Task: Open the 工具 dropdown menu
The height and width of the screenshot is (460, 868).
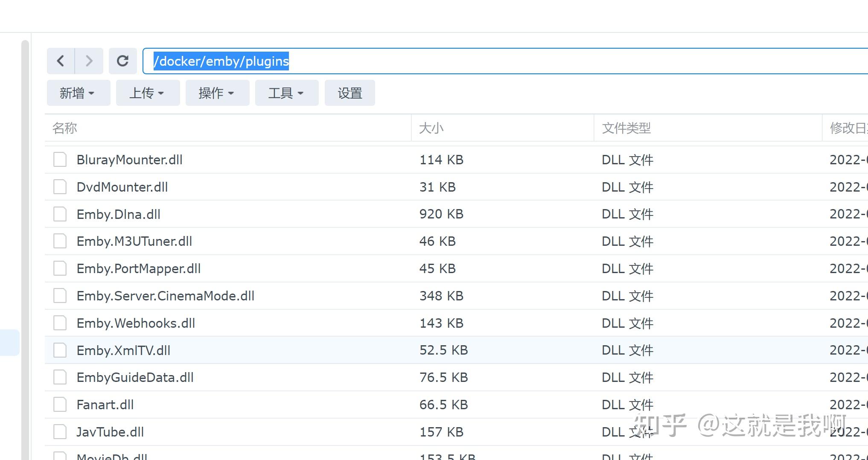Action: click(x=286, y=93)
